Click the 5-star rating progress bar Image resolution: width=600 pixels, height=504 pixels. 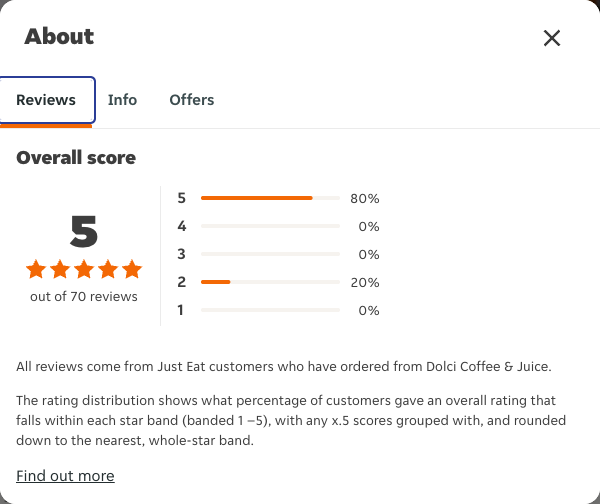click(270, 198)
